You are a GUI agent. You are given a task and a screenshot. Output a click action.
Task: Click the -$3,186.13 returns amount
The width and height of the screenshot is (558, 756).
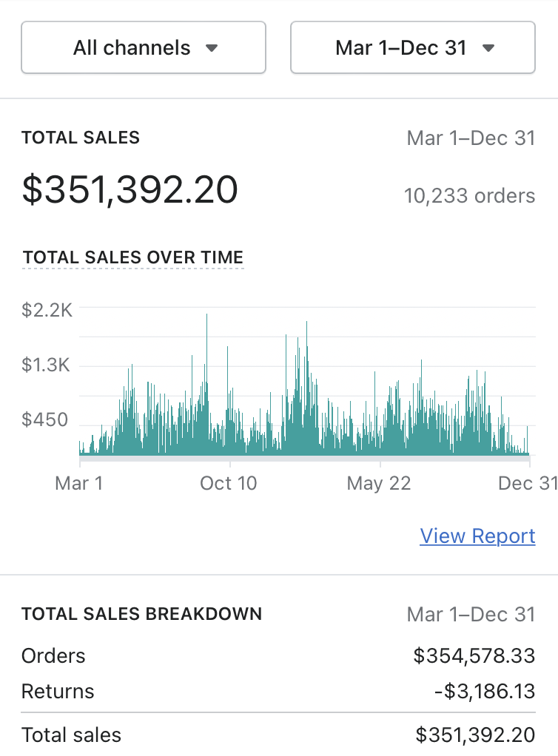[485, 692]
